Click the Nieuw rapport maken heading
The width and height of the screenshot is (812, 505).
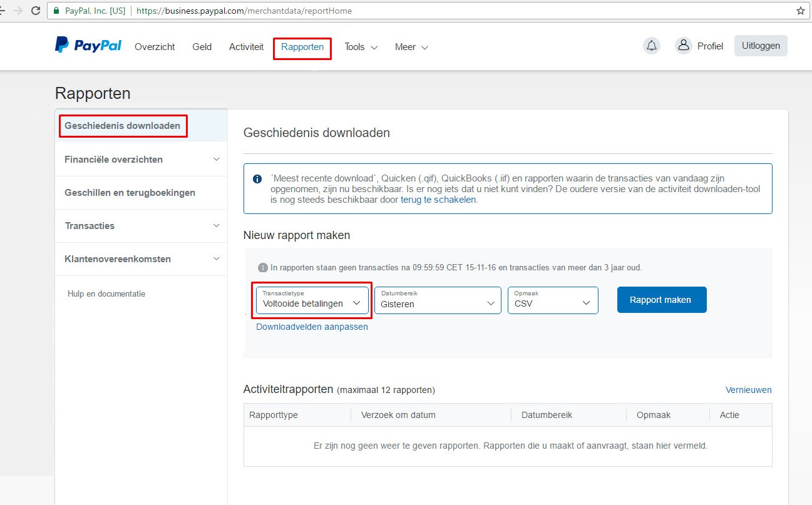(x=297, y=235)
